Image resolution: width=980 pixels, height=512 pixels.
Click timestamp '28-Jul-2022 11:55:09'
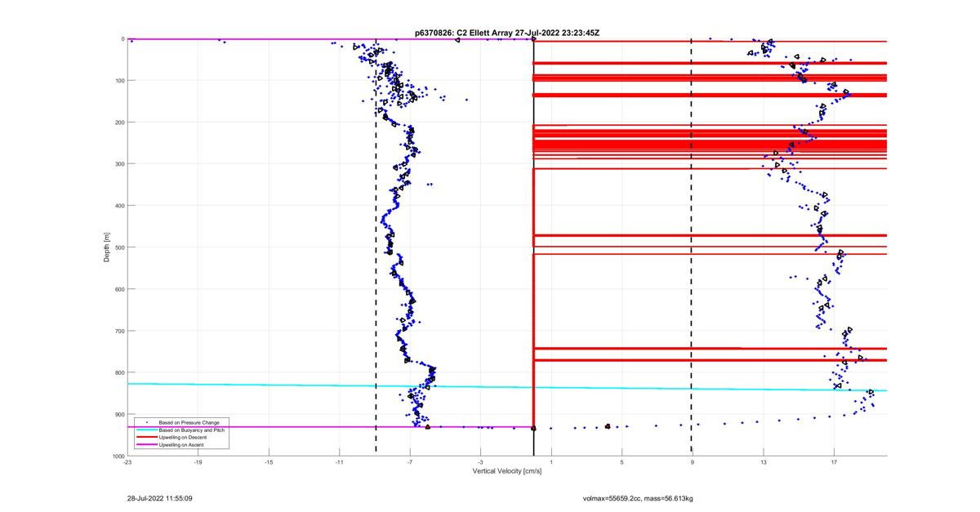[x=160, y=497]
